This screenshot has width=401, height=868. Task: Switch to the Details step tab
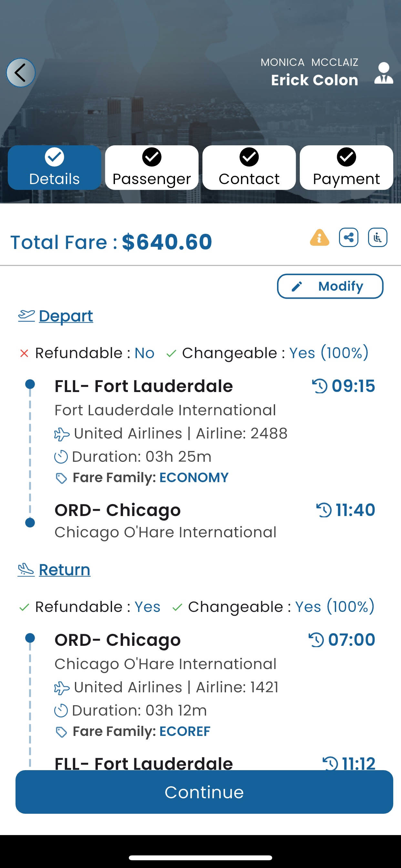[55, 168]
